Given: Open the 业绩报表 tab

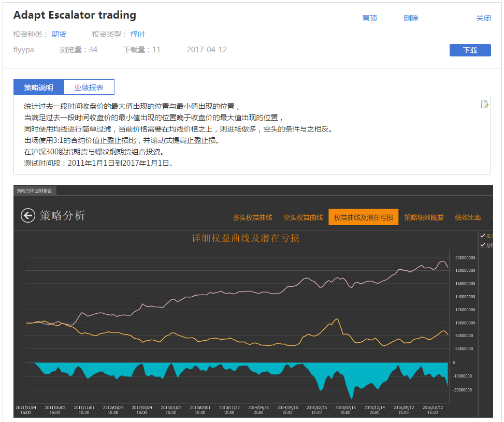Looking at the screenshot, I should coord(89,87).
